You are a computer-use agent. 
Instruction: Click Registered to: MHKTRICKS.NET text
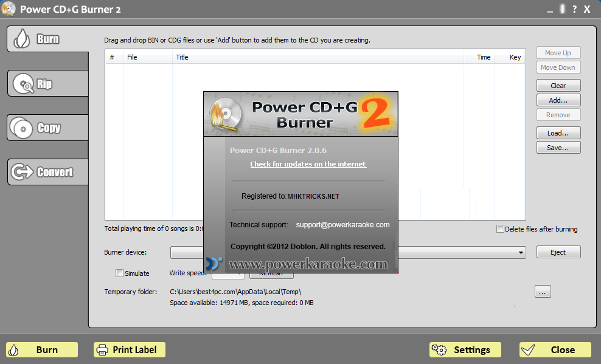pos(290,196)
